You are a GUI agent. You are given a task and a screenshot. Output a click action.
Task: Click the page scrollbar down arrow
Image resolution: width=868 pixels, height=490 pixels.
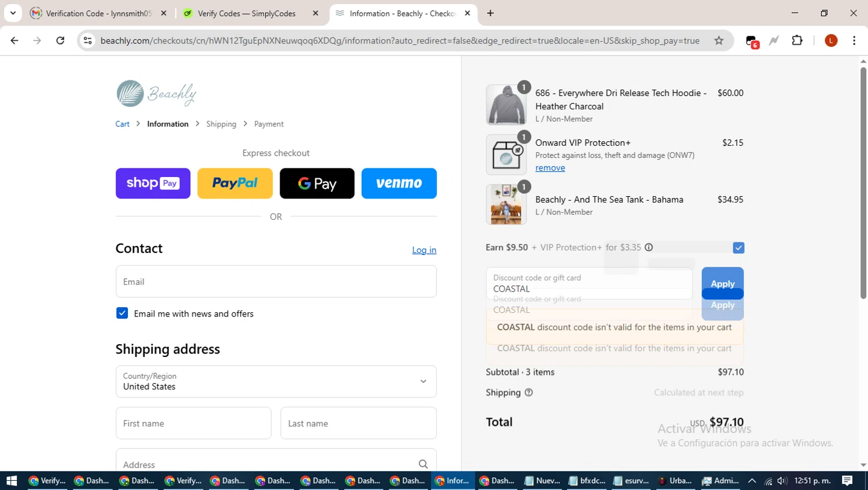tap(863, 465)
